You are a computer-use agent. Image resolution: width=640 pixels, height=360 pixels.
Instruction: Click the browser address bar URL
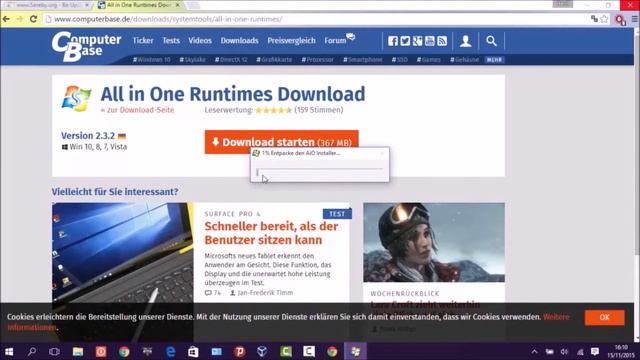[168, 19]
